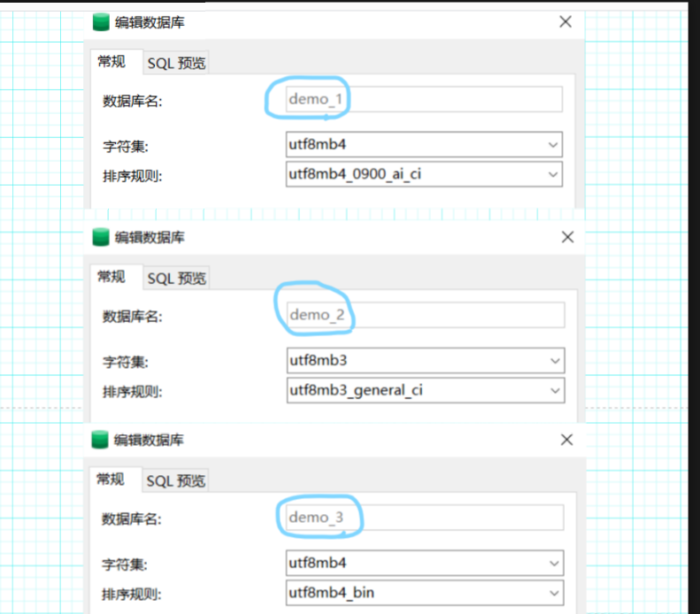Image resolution: width=700 pixels, height=614 pixels.
Task: Open 排序规则 dropdown showing utf8mb3_general_ci
Action: pyautogui.click(x=426, y=390)
